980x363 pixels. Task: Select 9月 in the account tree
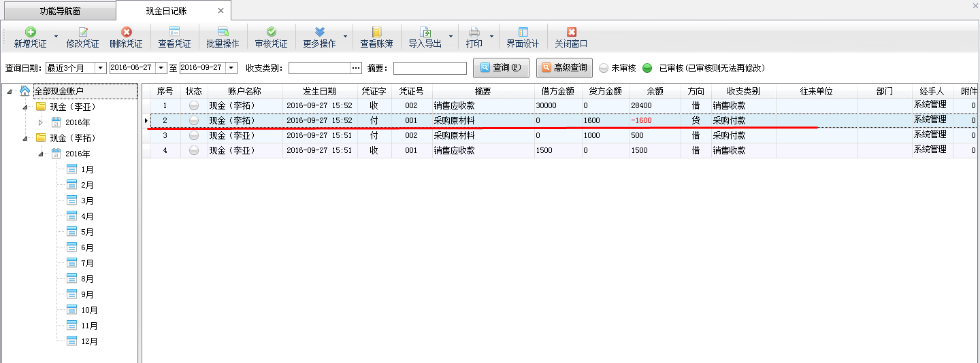[x=87, y=295]
